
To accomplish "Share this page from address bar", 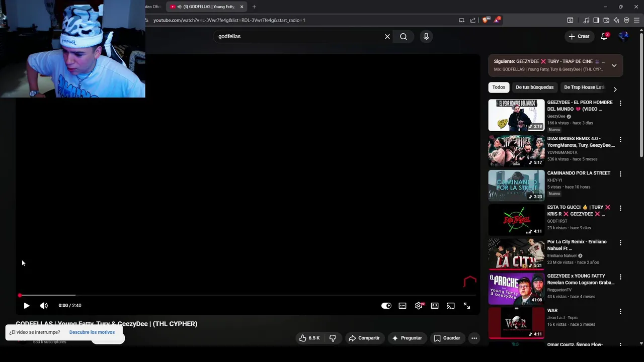I will point(473,20).
